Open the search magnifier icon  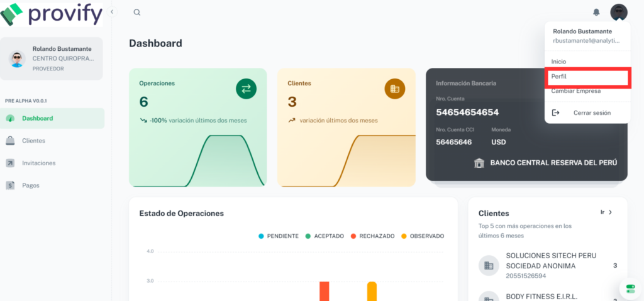137,13
